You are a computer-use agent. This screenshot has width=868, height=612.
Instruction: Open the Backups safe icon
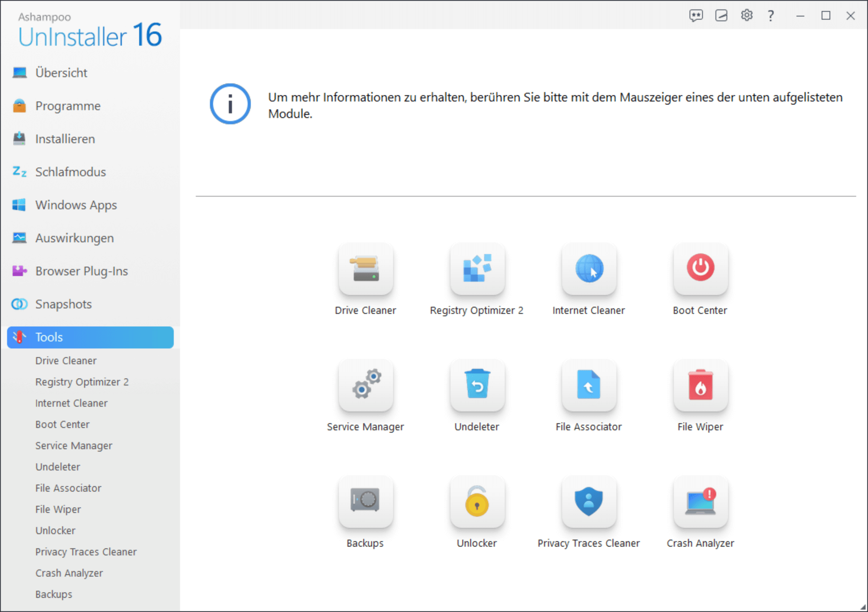pos(365,501)
